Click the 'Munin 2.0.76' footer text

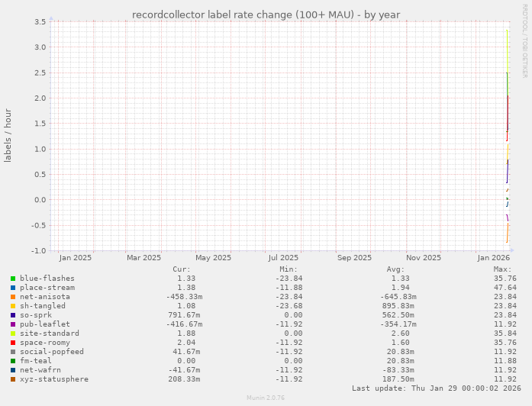click(x=266, y=398)
